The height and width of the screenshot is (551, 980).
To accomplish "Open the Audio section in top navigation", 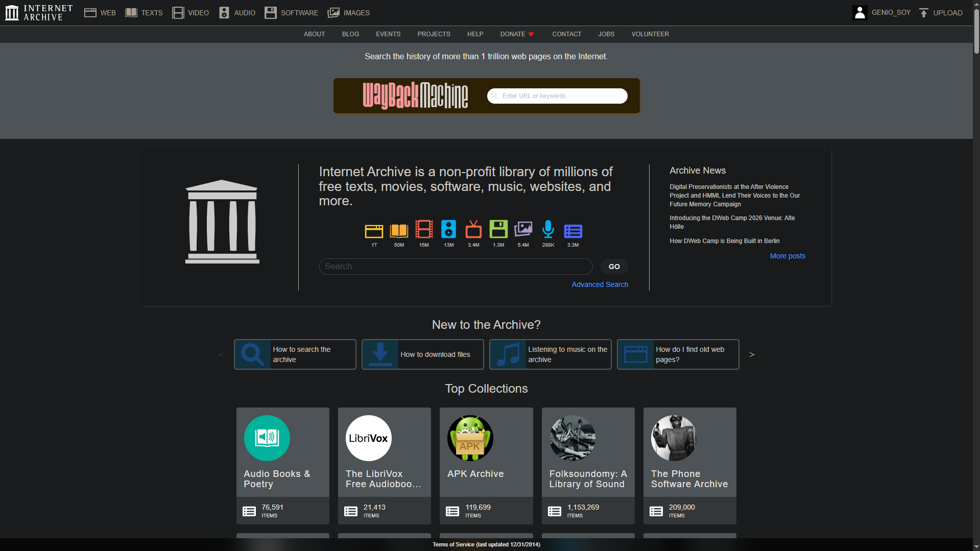I will point(237,13).
